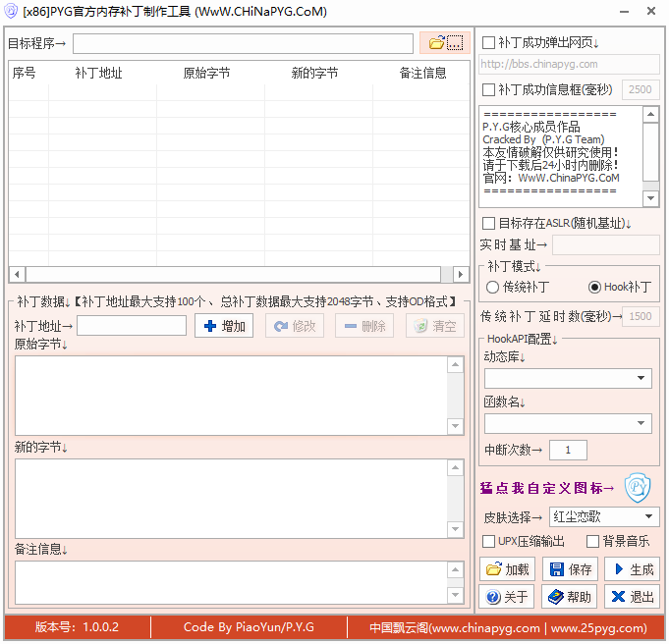Click the 补丁地址 column header
The width and height of the screenshot is (669, 644).
pyautogui.click(x=98, y=73)
